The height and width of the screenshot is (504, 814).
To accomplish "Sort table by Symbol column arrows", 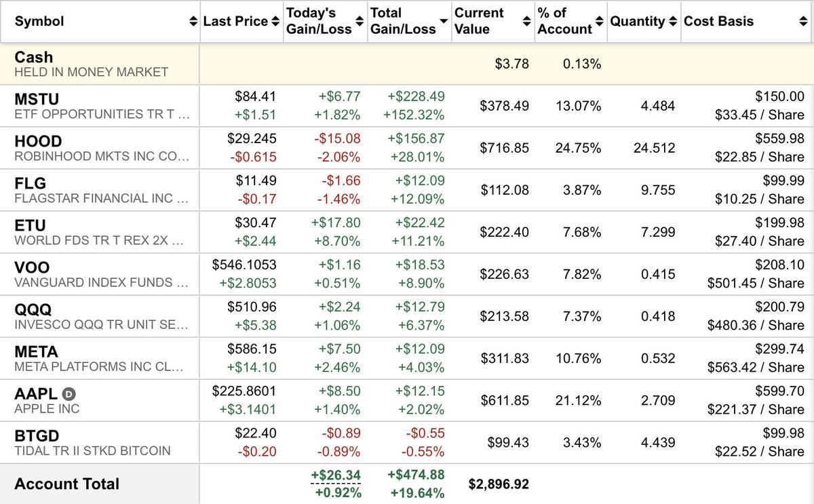I will (x=193, y=22).
